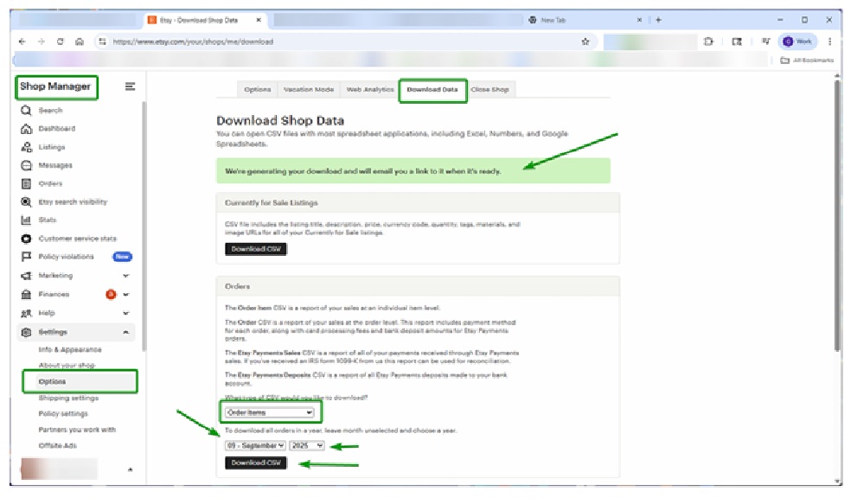
Task: Switch to the Vacation Mode tab
Action: tap(308, 89)
